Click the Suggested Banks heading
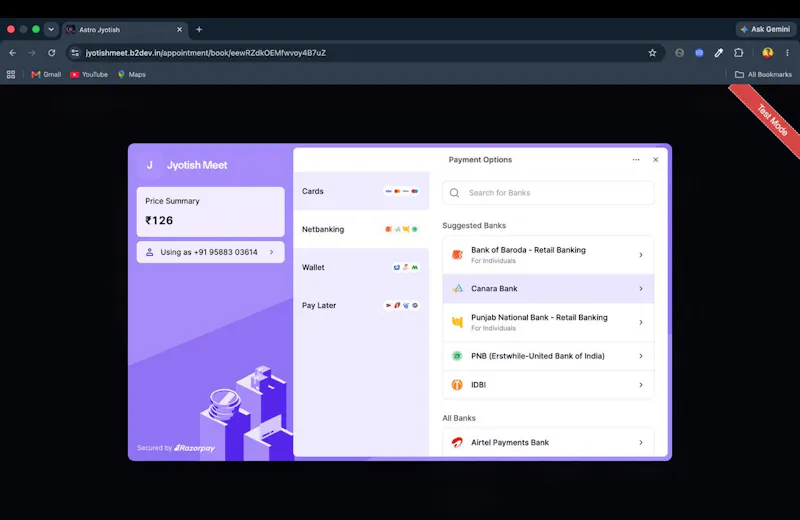 point(474,225)
